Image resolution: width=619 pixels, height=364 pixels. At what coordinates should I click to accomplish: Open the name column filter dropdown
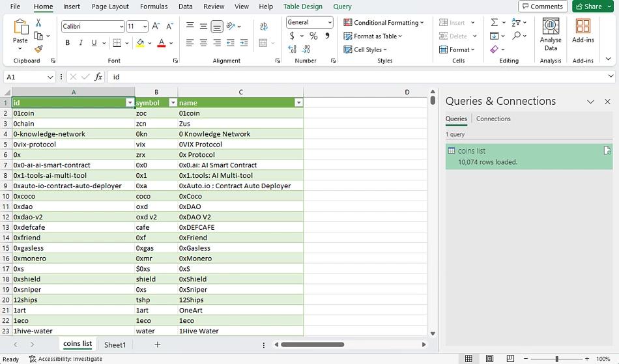(299, 102)
